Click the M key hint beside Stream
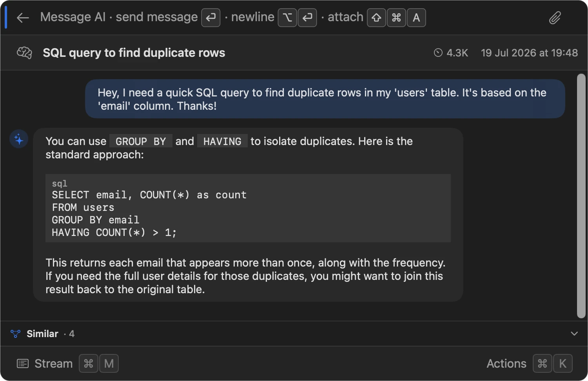 point(109,364)
